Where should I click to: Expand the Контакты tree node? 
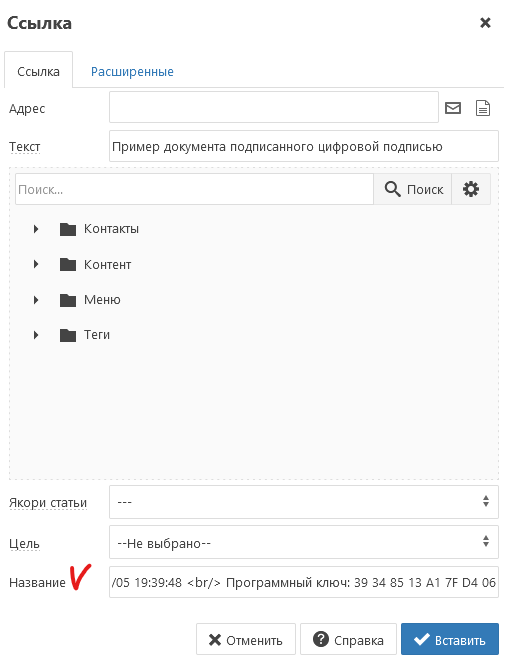pos(36,229)
